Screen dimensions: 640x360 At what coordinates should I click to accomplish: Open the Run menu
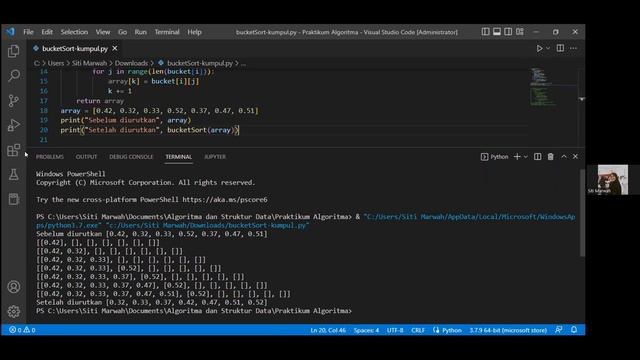click(x=140, y=32)
